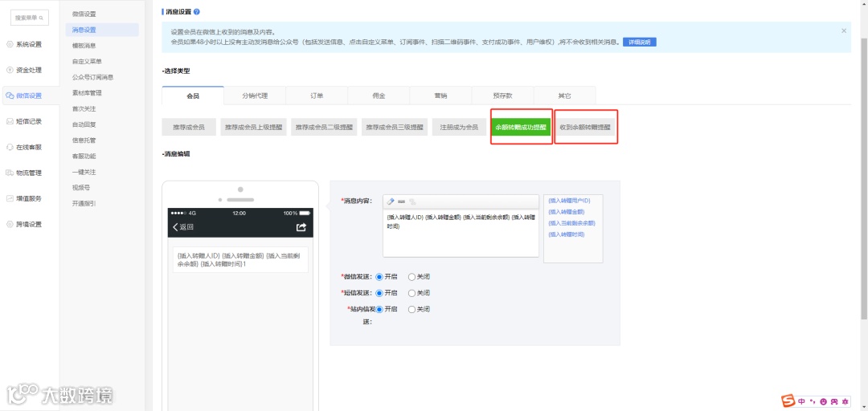The width and height of the screenshot is (868, 411).
Task: Open 自定义菜单 in the submenu
Action: (x=87, y=61)
